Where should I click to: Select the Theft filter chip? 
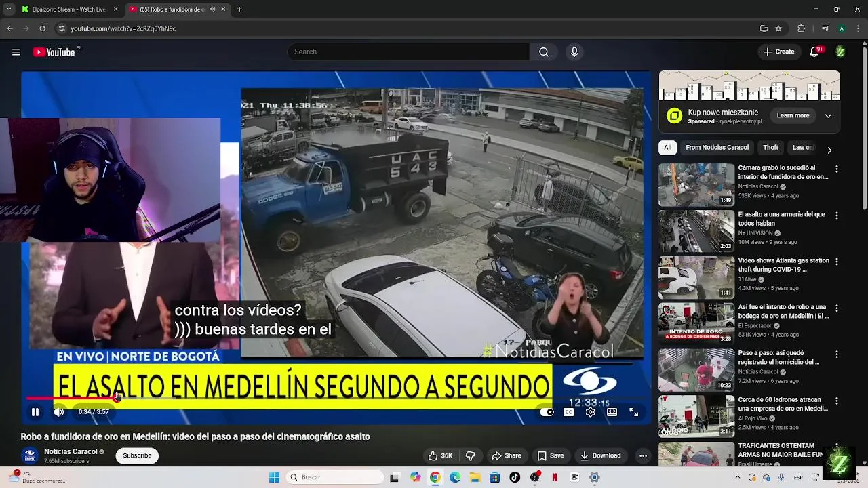(x=770, y=148)
